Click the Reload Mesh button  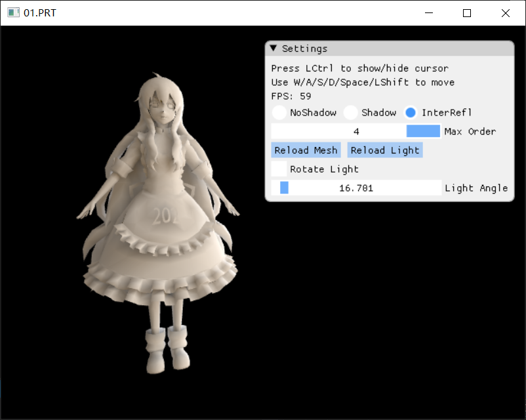(x=306, y=150)
